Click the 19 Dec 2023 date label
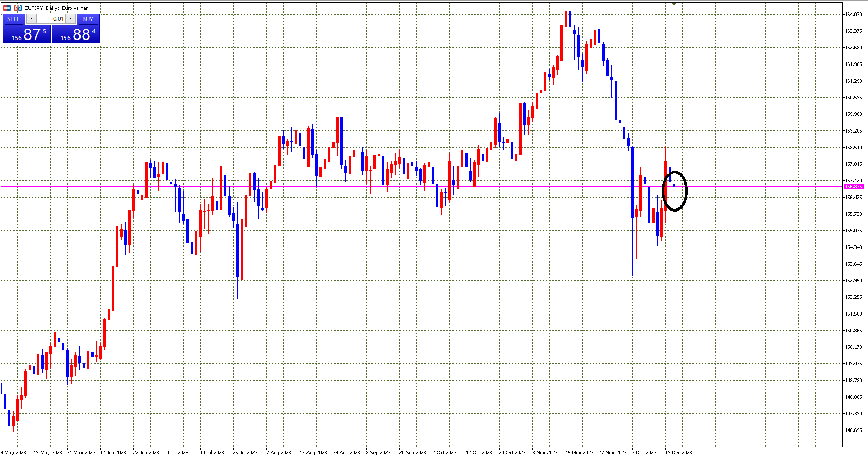 [679, 452]
